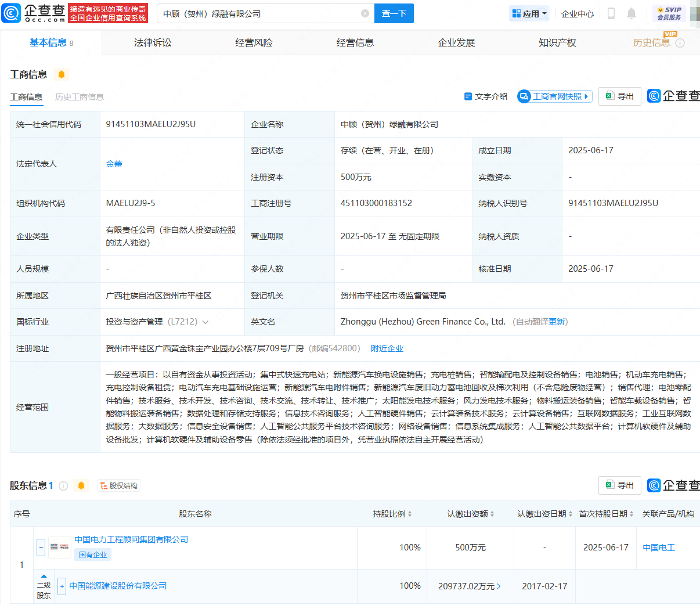Click the 2017-02-17 date cell
This screenshot has height=605, width=700.
(x=544, y=586)
